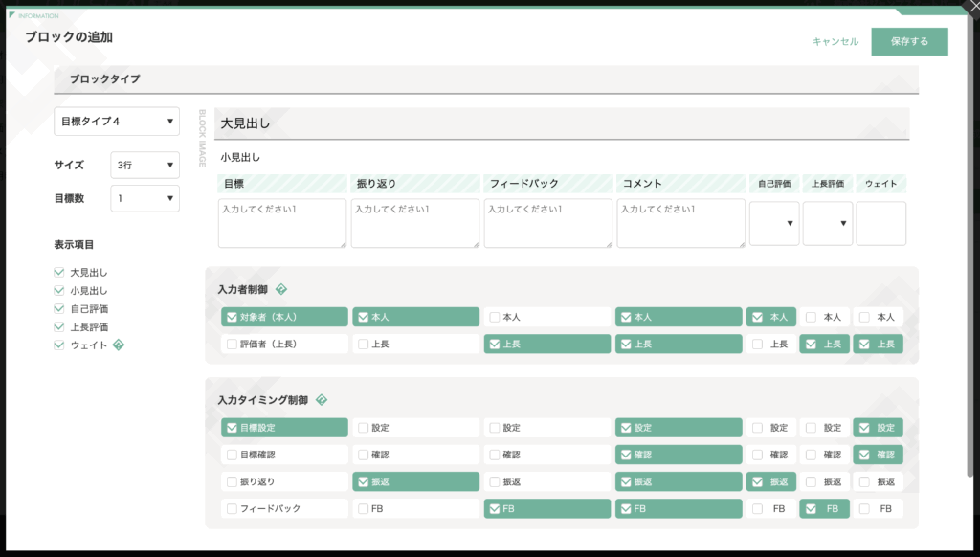This screenshot has height=557, width=980.
Task: Close the dialog with the top-right X
Action: [x=969, y=9]
